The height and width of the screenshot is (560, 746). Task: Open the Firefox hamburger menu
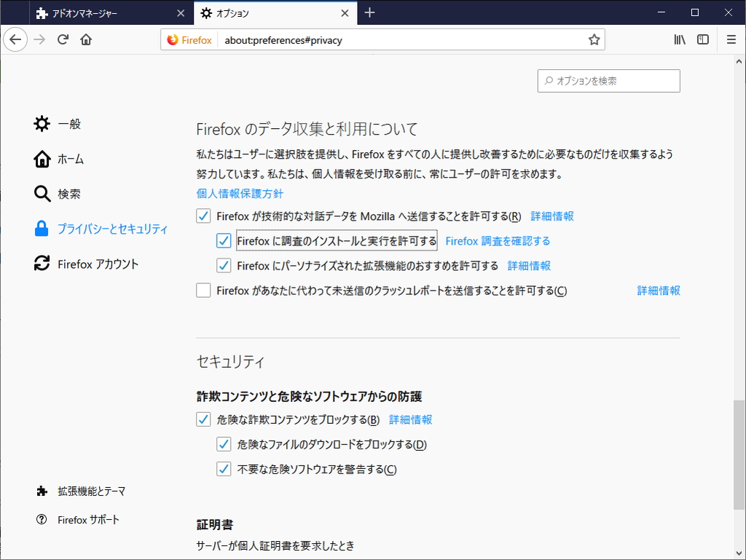coord(731,39)
